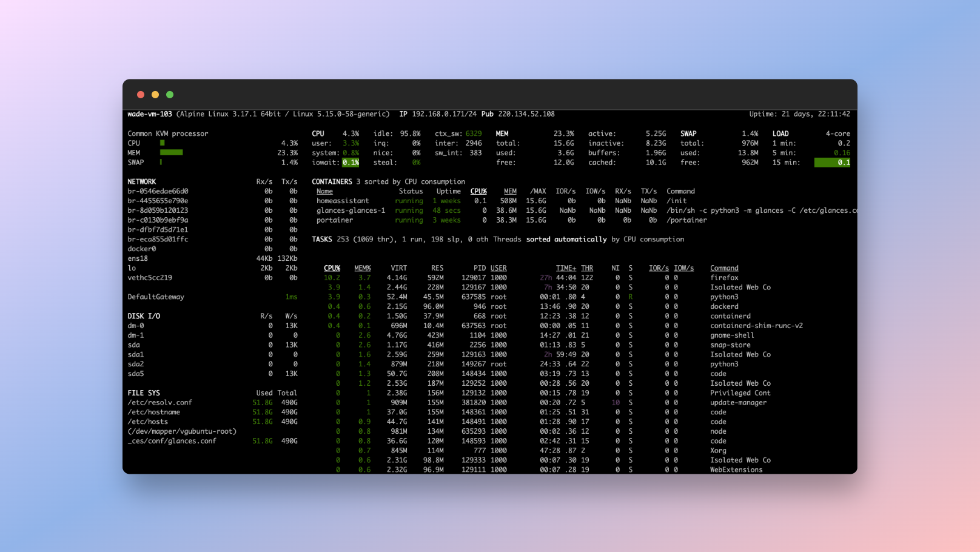Click the MEM usage bar in quicklook
Viewport: 980px width, 552px height.
coord(172,153)
